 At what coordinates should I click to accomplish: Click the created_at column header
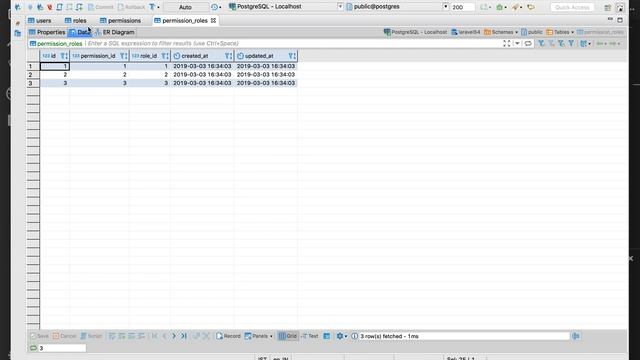(202, 56)
